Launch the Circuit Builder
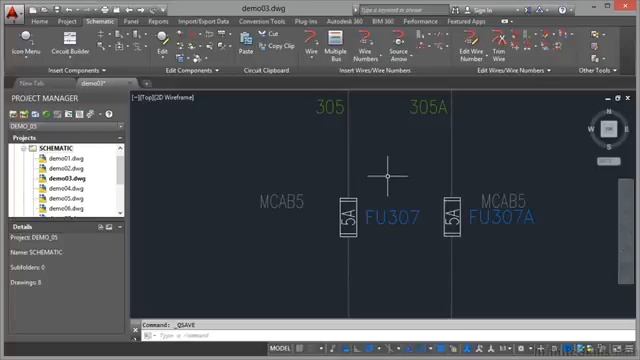The width and height of the screenshot is (640, 360). (x=70, y=43)
